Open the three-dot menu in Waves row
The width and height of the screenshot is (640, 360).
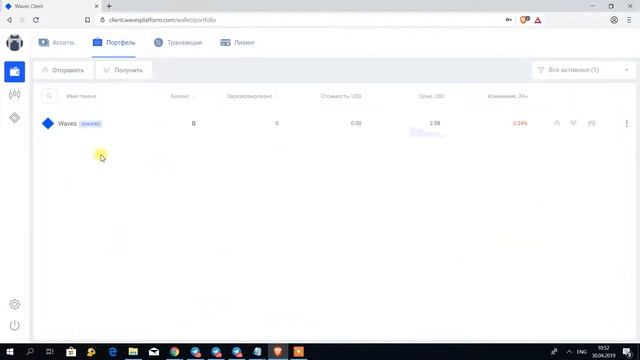(627, 123)
